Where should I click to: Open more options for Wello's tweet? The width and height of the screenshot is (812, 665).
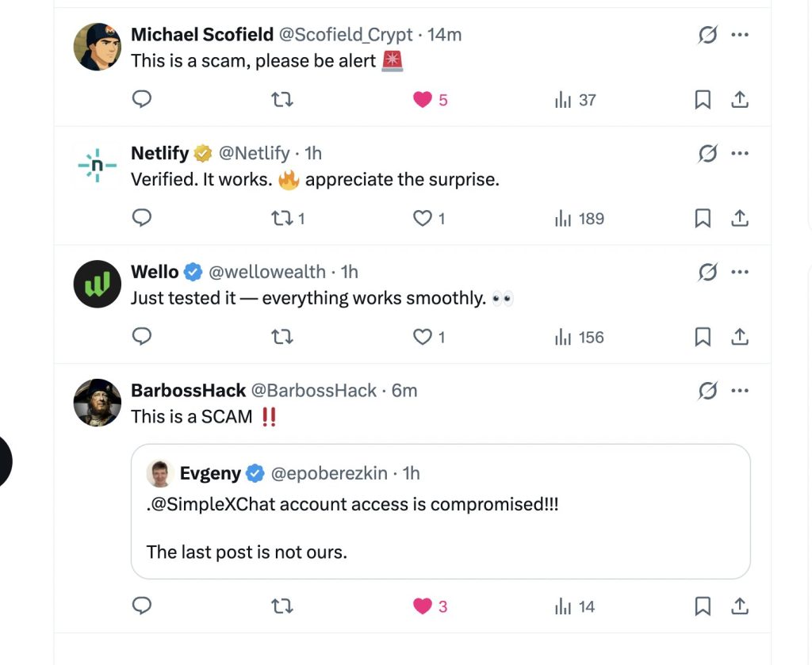coord(739,272)
